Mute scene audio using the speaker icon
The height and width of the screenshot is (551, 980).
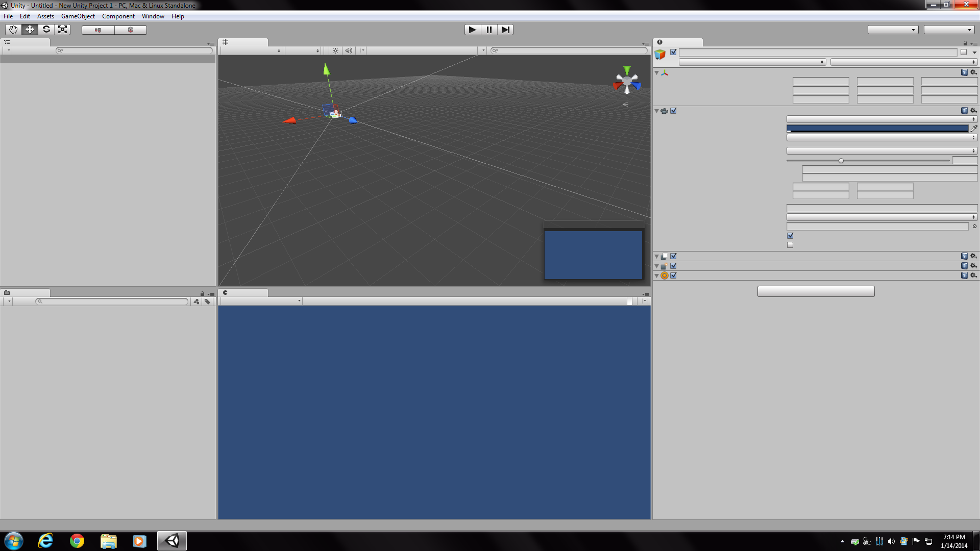pyautogui.click(x=349, y=50)
